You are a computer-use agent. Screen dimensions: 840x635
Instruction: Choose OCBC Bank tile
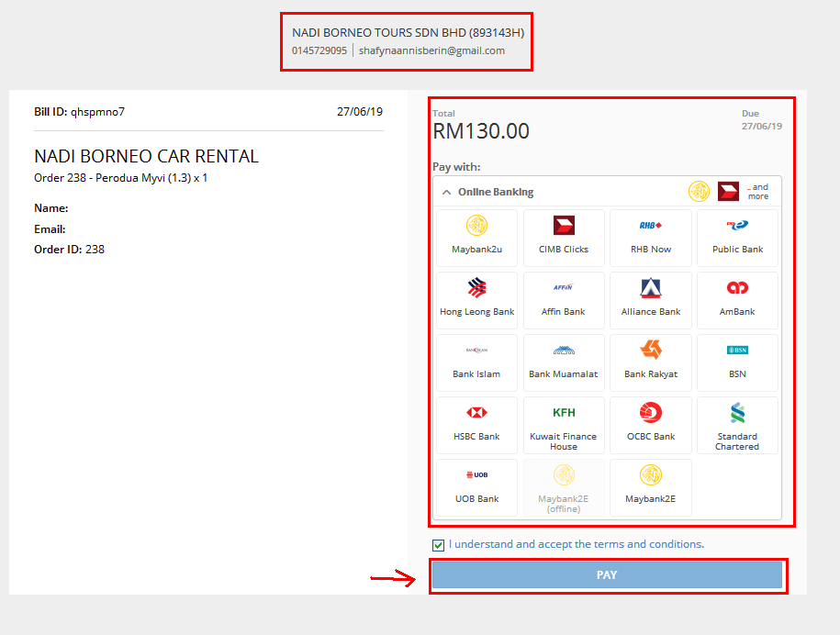click(650, 424)
